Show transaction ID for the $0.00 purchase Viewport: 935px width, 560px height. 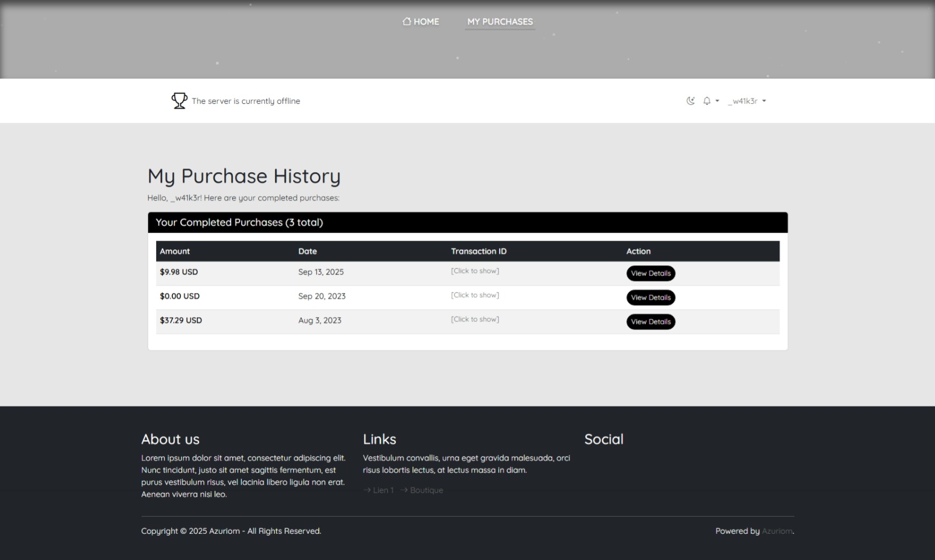pos(474,295)
